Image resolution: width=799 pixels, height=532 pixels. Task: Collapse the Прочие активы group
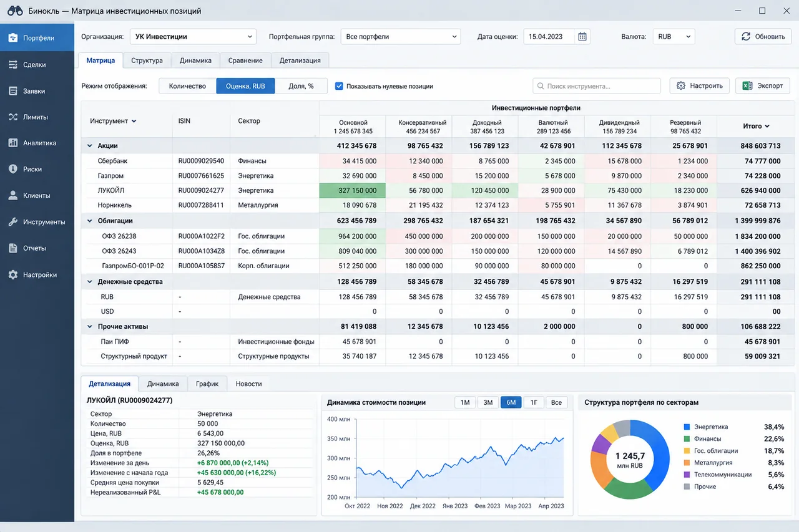click(90, 327)
